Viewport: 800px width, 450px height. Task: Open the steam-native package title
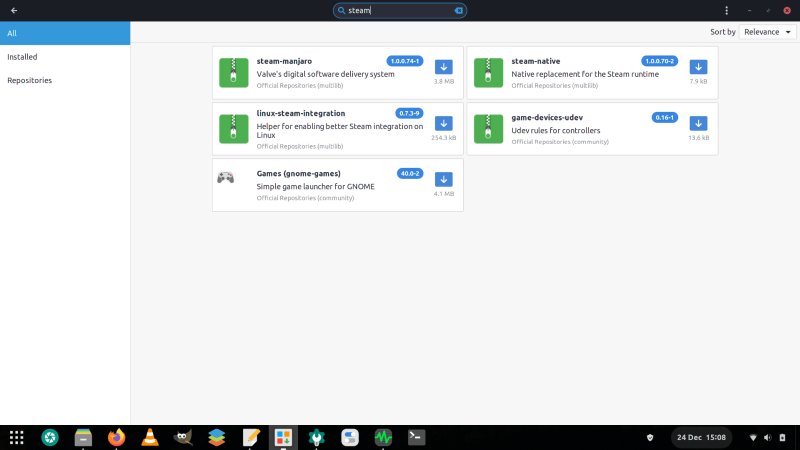(x=536, y=61)
